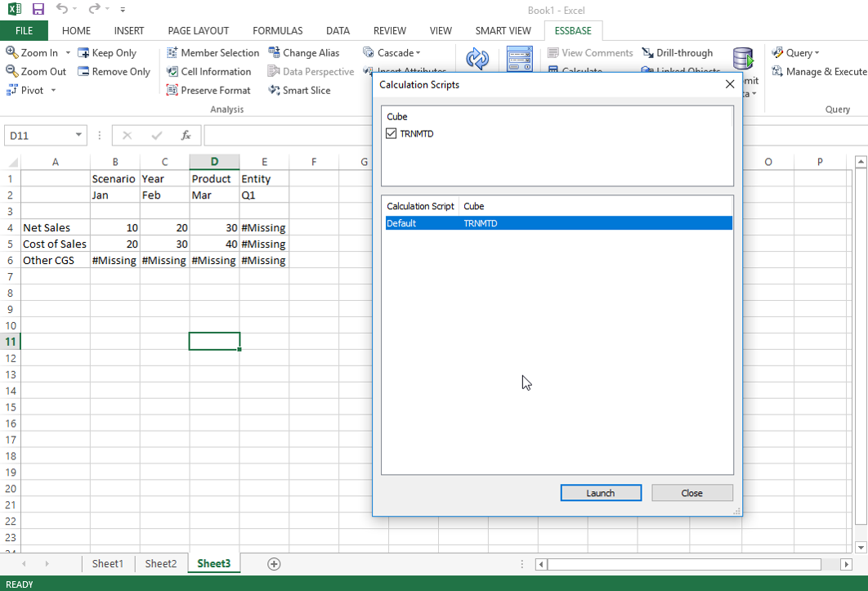Screen dimensions: 868x591
Task: Click the Calculation Script column header
Action: 421,206
